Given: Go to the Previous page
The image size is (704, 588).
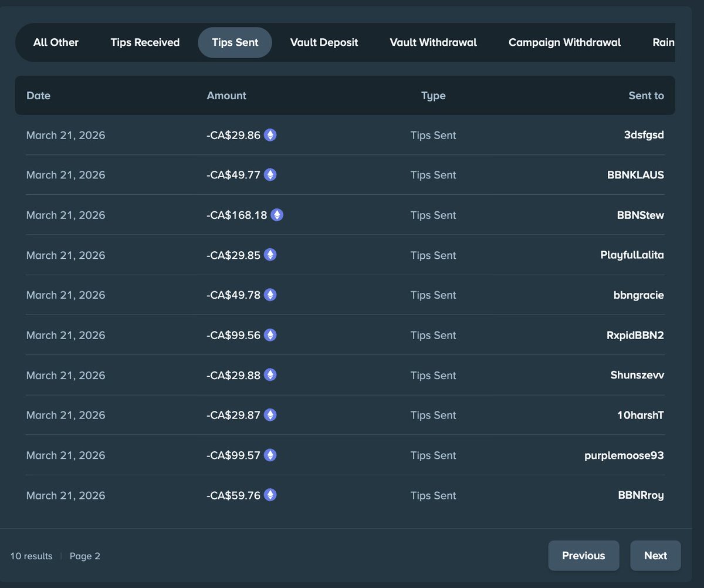Looking at the screenshot, I should (x=584, y=556).
